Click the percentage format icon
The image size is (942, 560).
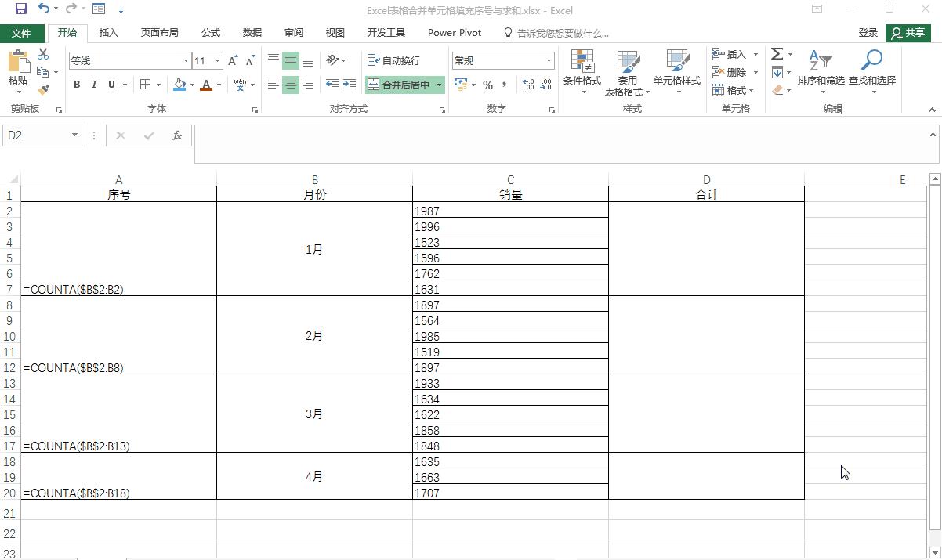click(x=487, y=86)
